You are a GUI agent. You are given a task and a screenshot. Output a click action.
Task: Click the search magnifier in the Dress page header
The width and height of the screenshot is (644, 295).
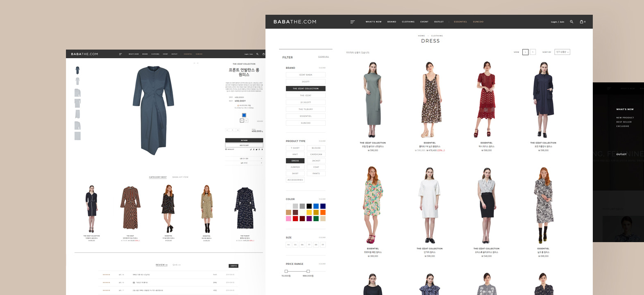(x=571, y=22)
